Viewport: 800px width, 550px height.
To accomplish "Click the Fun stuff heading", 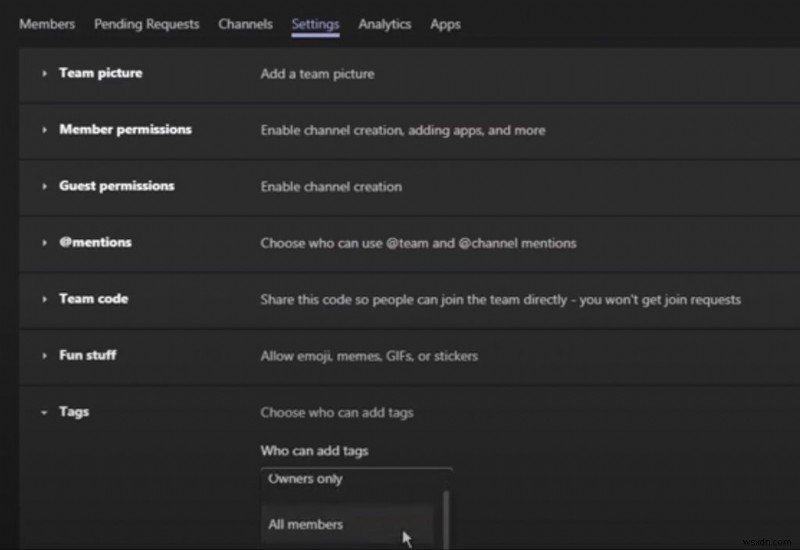I will (x=87, y=355).
